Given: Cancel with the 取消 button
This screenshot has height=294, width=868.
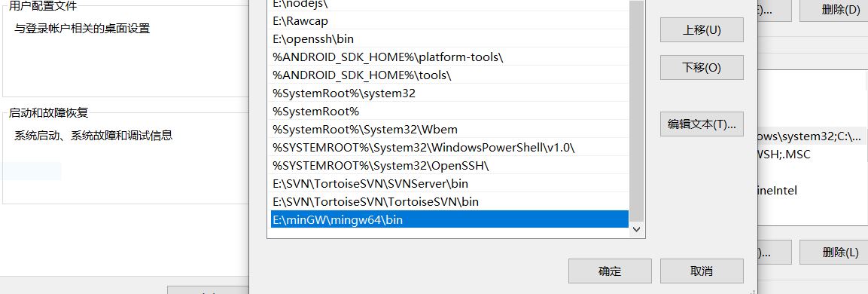Looking at the screenshot, I should click(x=702, y=271).
